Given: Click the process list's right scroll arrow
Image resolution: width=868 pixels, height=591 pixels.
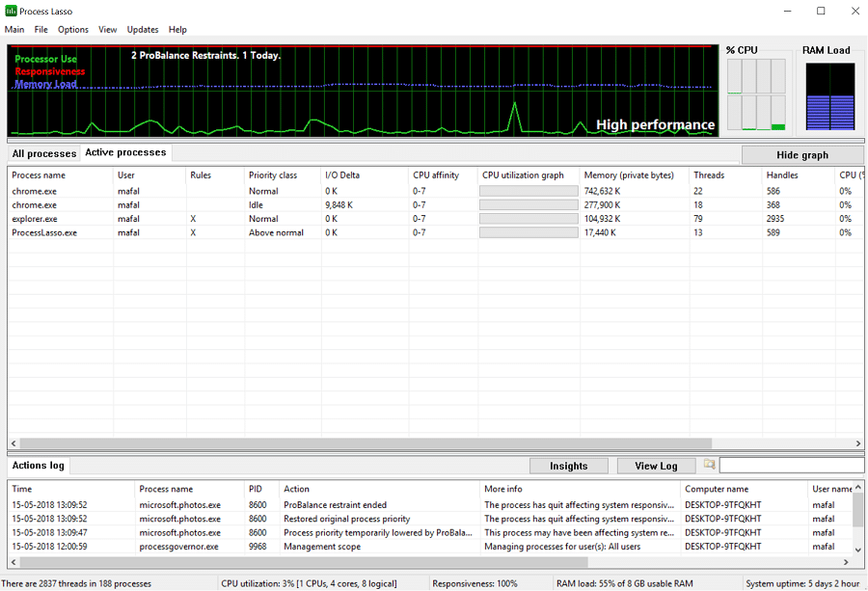Looking at the screenshot, I should [858, 443].
